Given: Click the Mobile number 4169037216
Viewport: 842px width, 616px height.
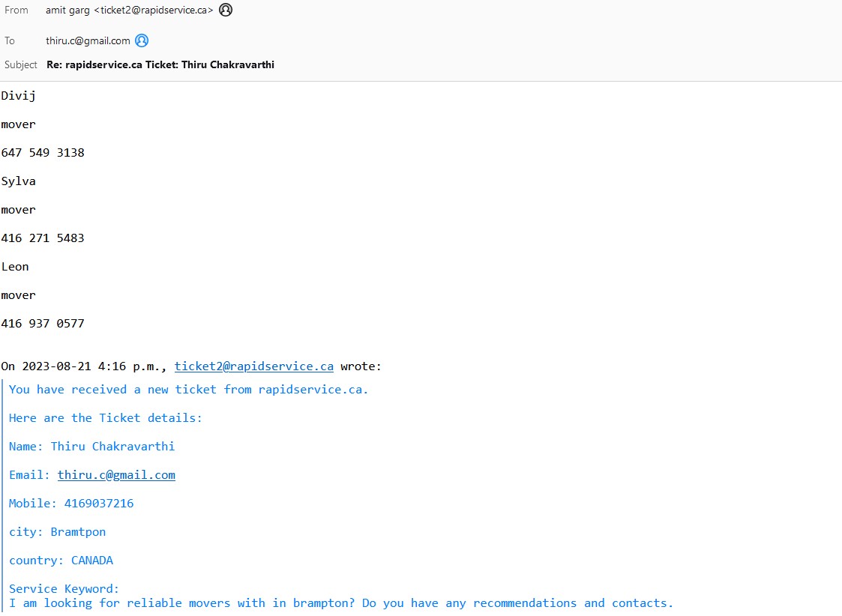Looking at the screenshot, I should 98,504.
